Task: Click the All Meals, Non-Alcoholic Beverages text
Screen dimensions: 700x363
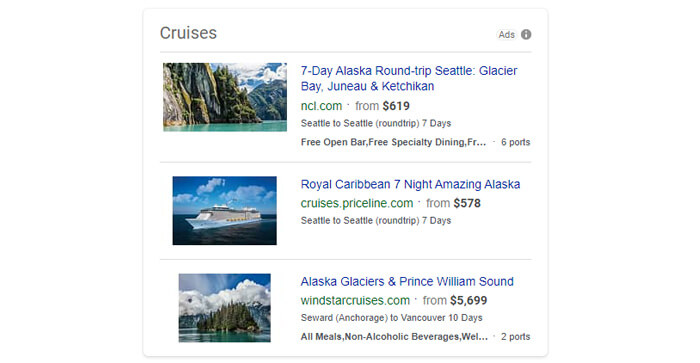Action: [394, 337]
